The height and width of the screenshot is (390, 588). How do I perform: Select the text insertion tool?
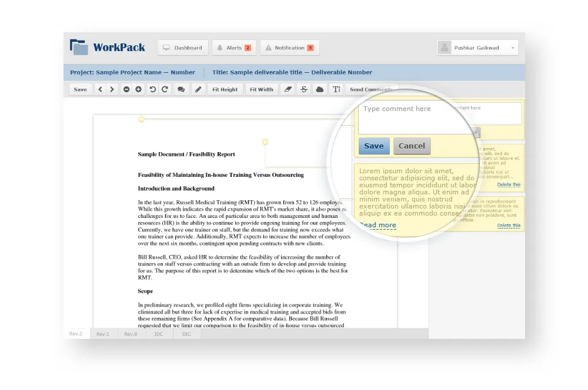(336, 89)
